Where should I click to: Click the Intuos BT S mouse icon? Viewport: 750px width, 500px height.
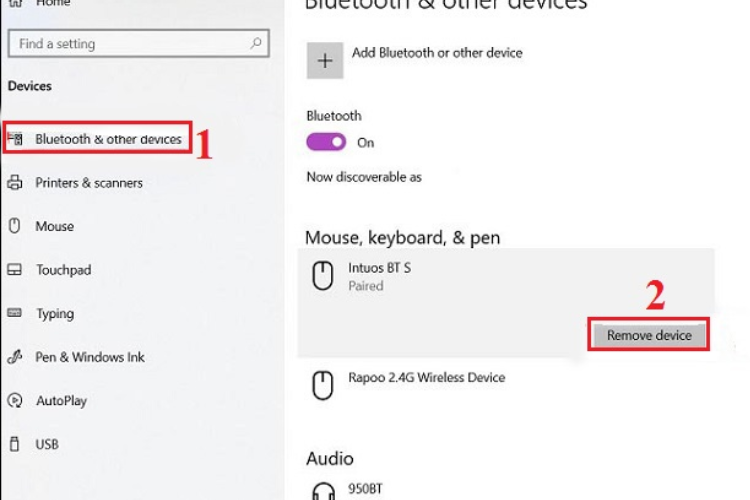(x=323, y=276)
